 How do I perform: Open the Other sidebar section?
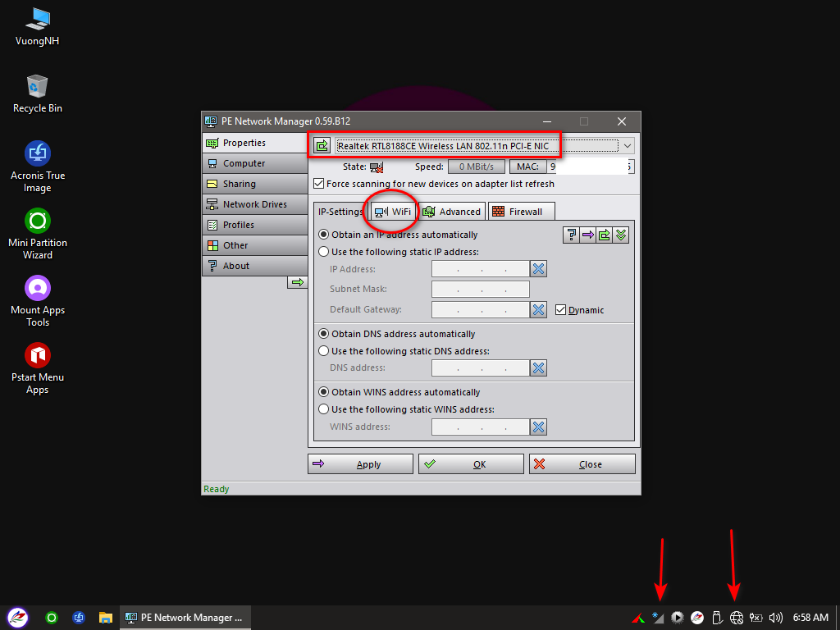[x=255, y=245]
